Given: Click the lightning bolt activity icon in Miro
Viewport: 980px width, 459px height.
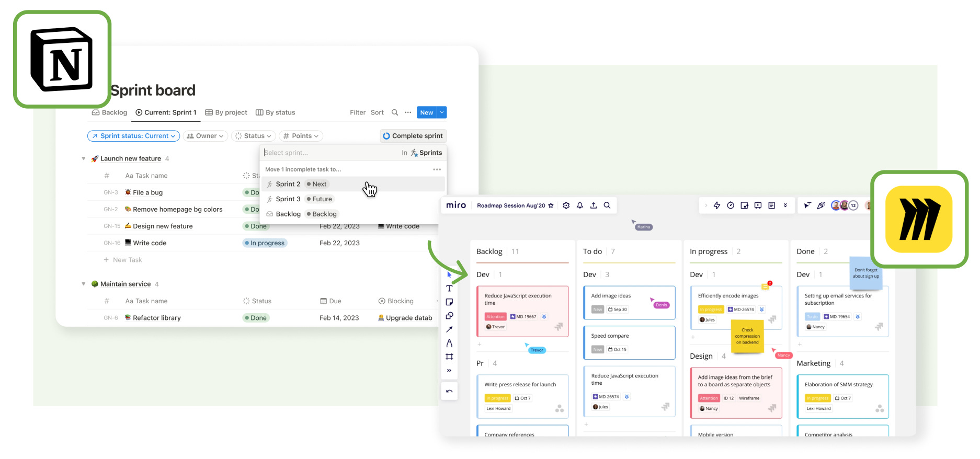Looking at the screenshot, I should click(717, 205).
